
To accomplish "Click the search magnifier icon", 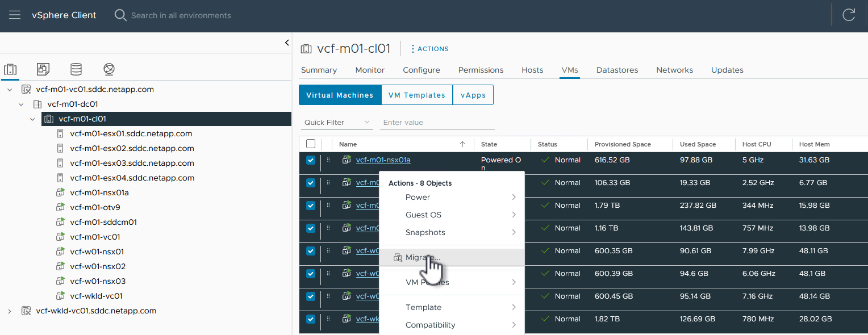I will 120,15.
